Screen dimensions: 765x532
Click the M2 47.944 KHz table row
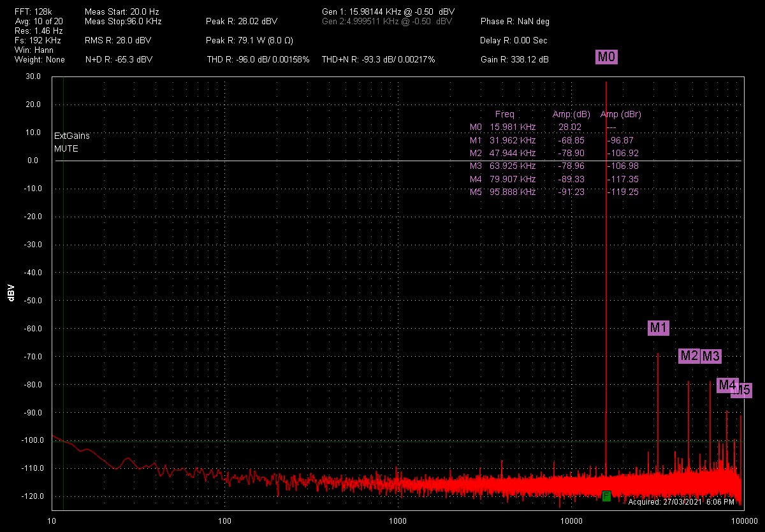554,153
